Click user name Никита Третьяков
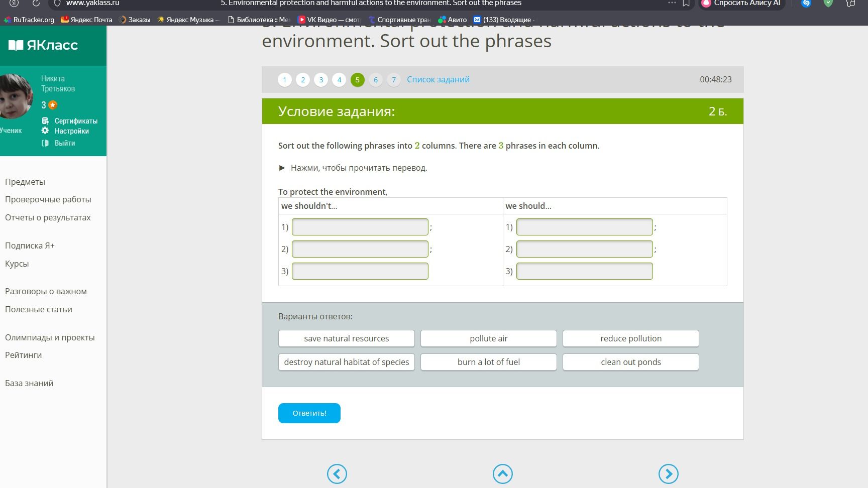This screenshot has width=868, height=488. point(58,83)
